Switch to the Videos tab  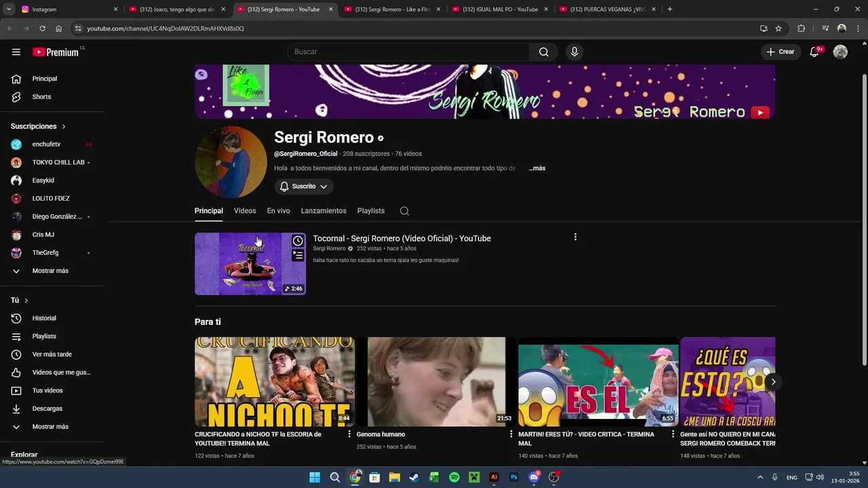point(245,211)
